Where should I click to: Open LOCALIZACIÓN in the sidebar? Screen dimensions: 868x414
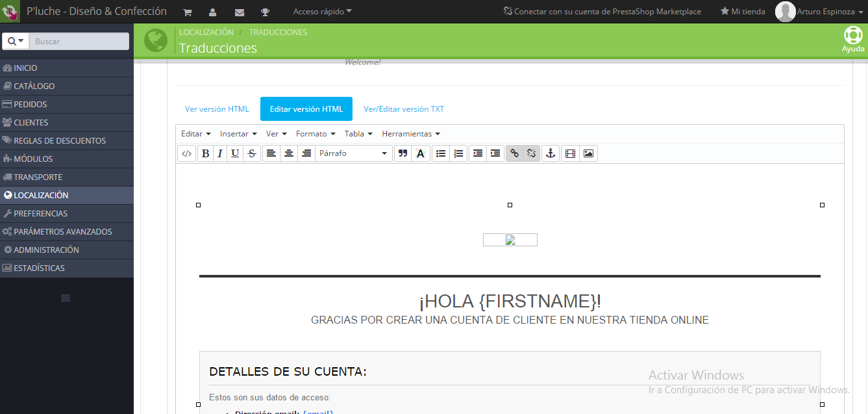[x=67, y=195]
